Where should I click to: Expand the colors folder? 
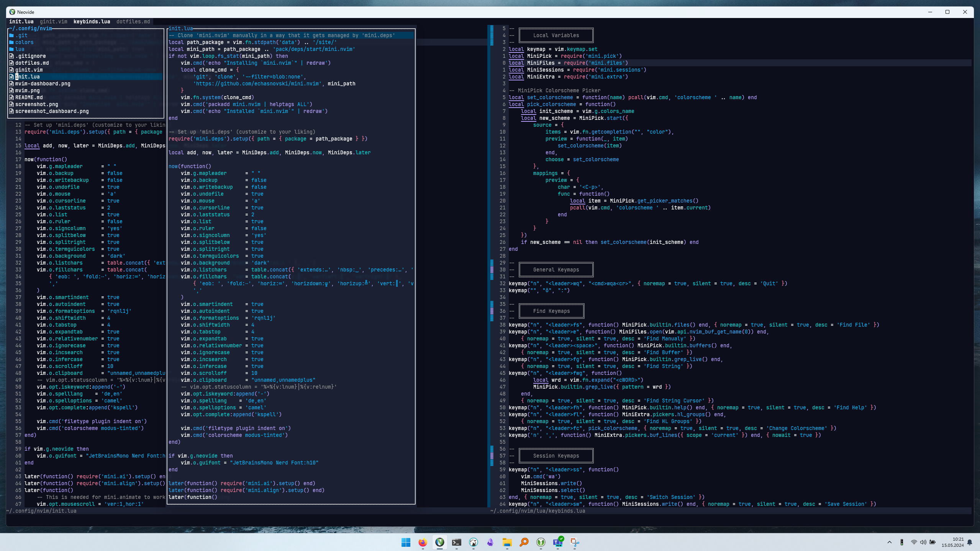(24, 43)
